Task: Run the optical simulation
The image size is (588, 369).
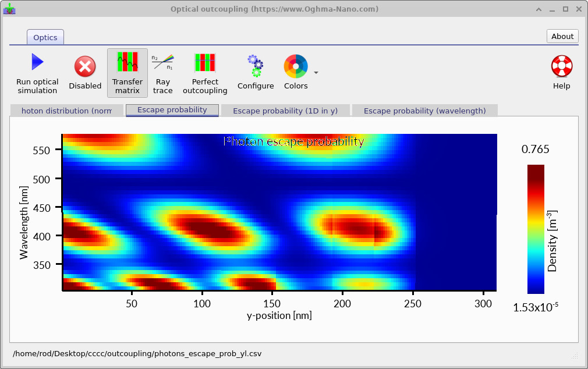Action: point(37,73)
